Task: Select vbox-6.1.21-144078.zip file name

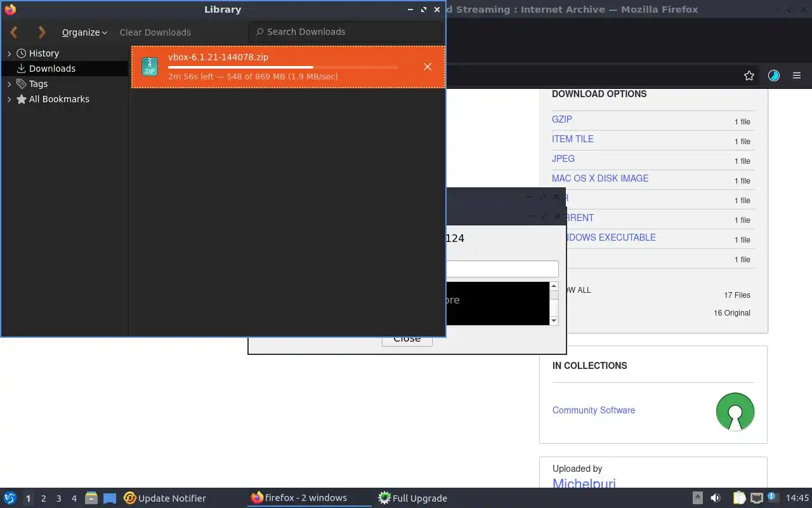Action: click(218, 57)
